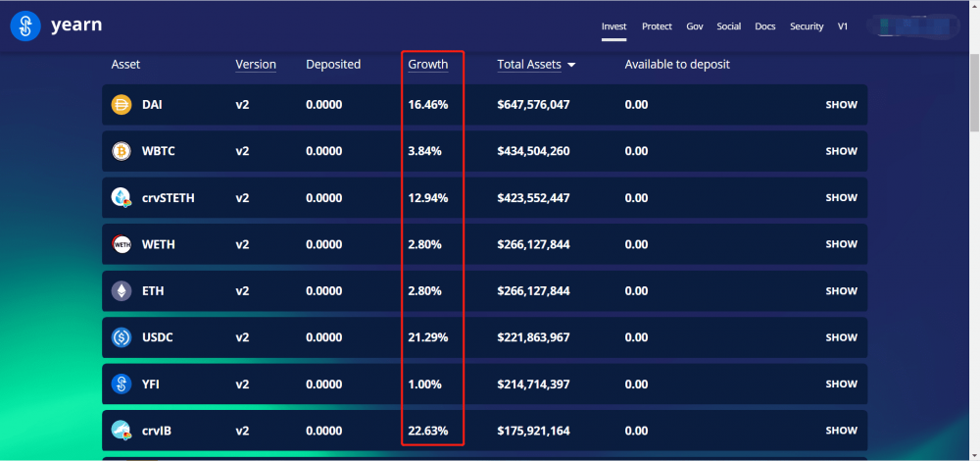
Task: Open the Protect tab
Action: (657, 26)
